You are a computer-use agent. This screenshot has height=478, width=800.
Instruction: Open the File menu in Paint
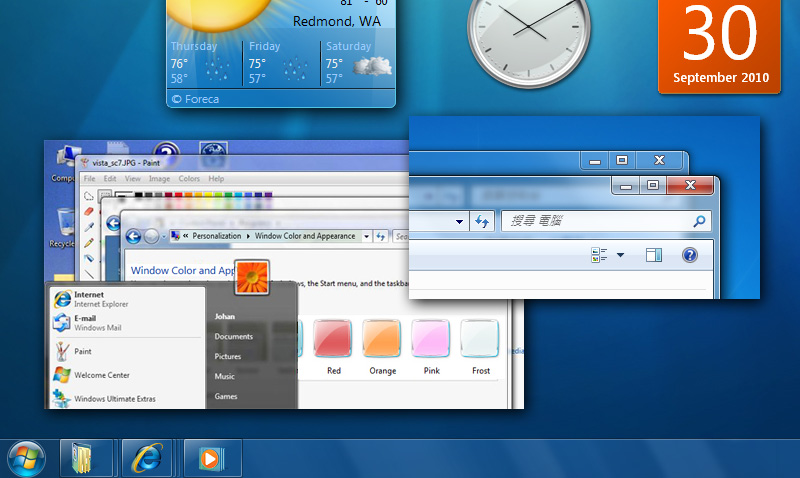[x=89, y=179]
